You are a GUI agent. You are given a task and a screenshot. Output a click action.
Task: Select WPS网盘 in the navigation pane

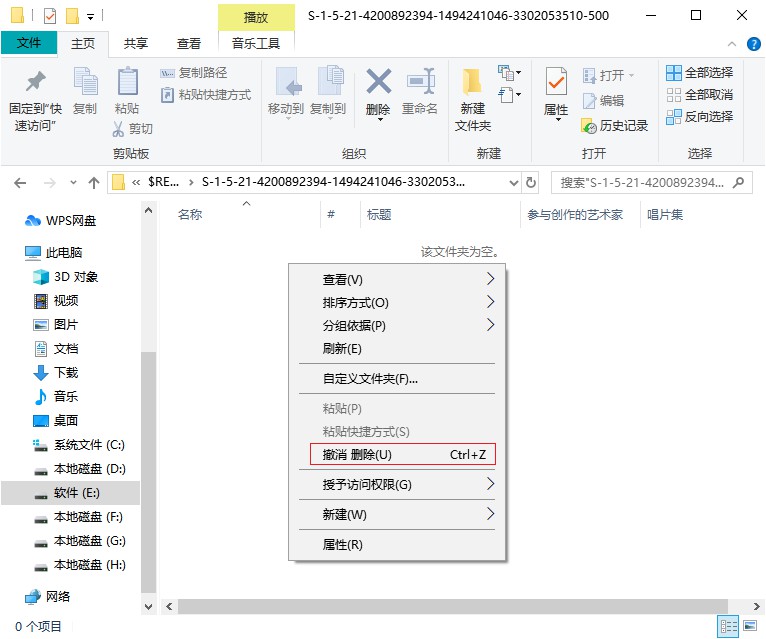coord(61,221)
